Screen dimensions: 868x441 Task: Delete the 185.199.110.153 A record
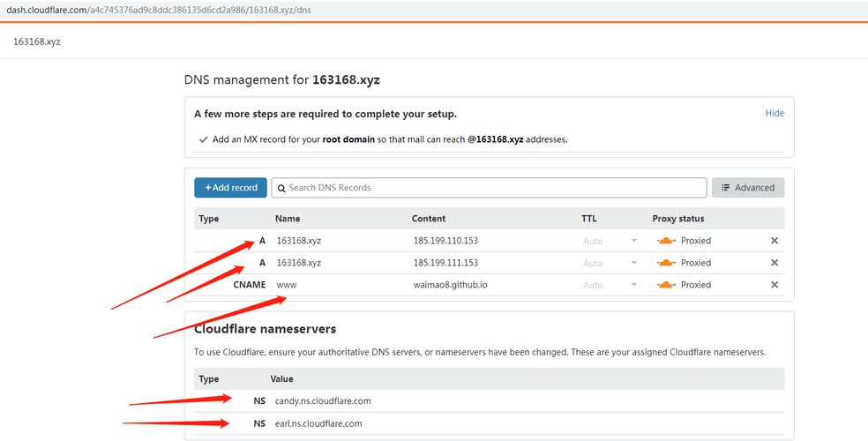[774, 241]
